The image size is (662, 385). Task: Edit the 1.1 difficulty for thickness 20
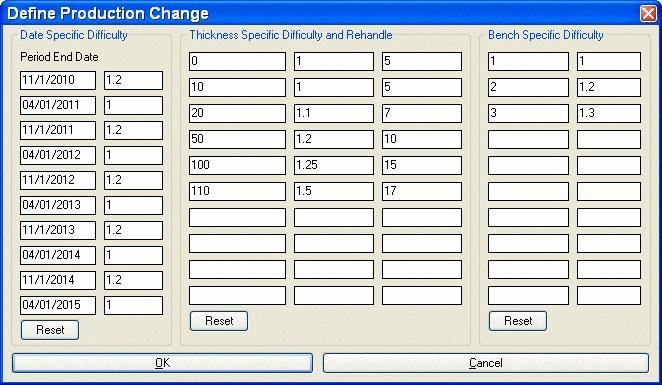click(334, 114)
